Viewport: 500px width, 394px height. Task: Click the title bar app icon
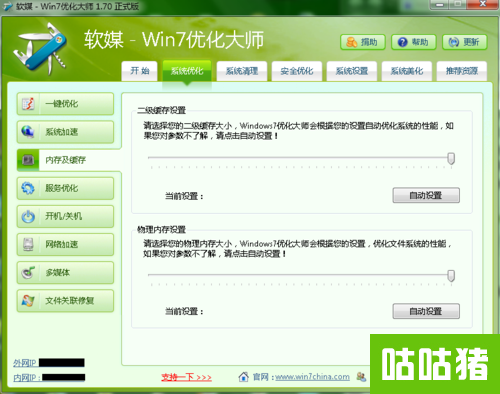click(7, 7)
